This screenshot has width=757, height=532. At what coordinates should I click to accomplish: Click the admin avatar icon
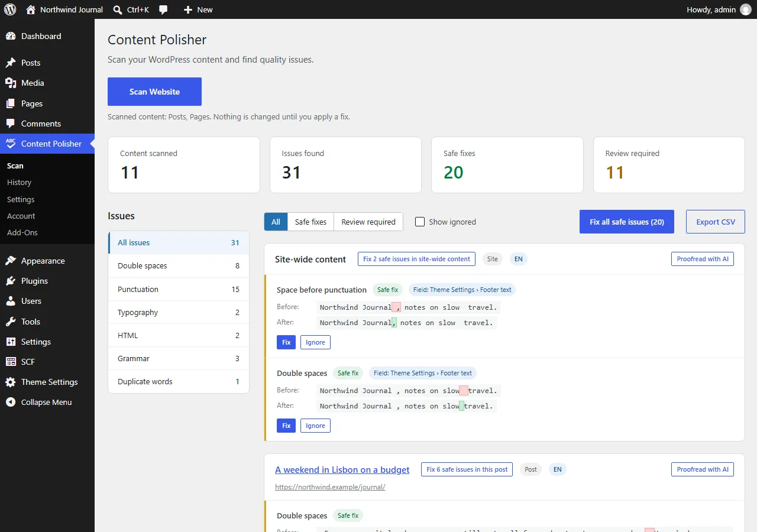pyautogui.click(x=746, y=9)
